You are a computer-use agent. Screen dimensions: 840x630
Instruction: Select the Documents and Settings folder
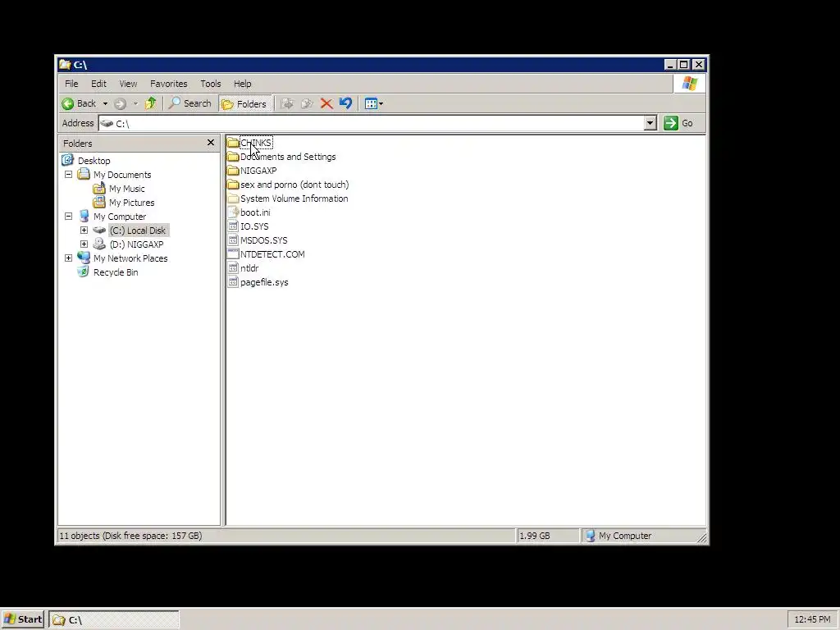(x=288, y=157)
